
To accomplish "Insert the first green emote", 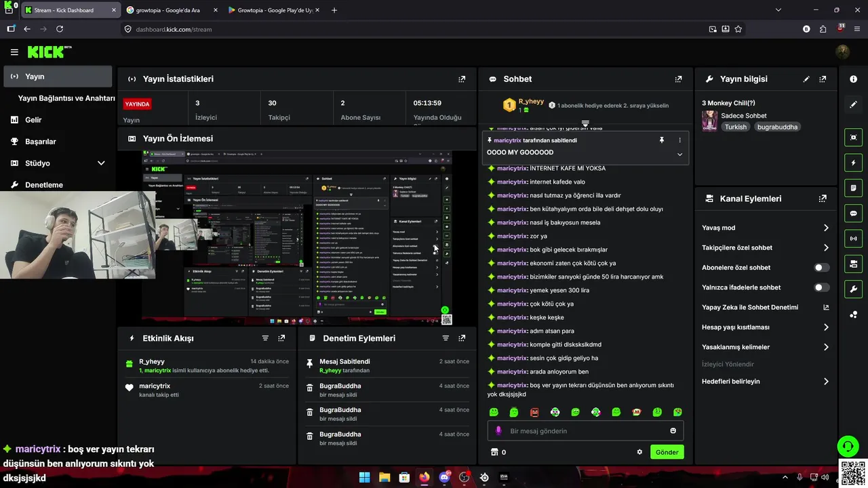I will click(x=494, y=412).
